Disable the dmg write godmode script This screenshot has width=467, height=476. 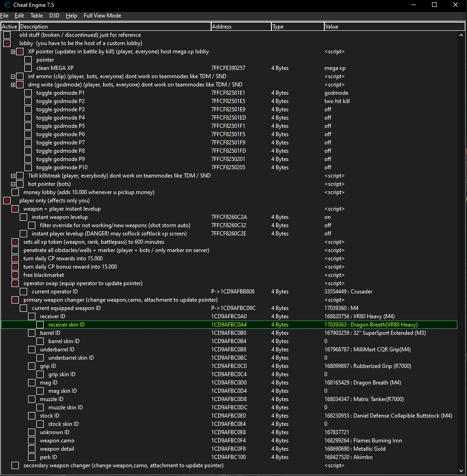[x=19, y=84]
